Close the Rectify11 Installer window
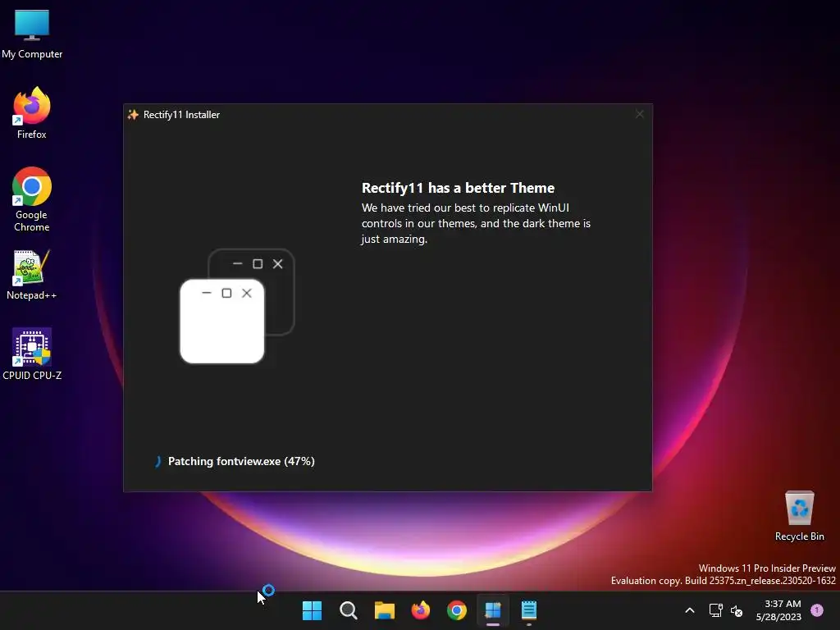The image size is (840, 630). click(x=640, y=114)
